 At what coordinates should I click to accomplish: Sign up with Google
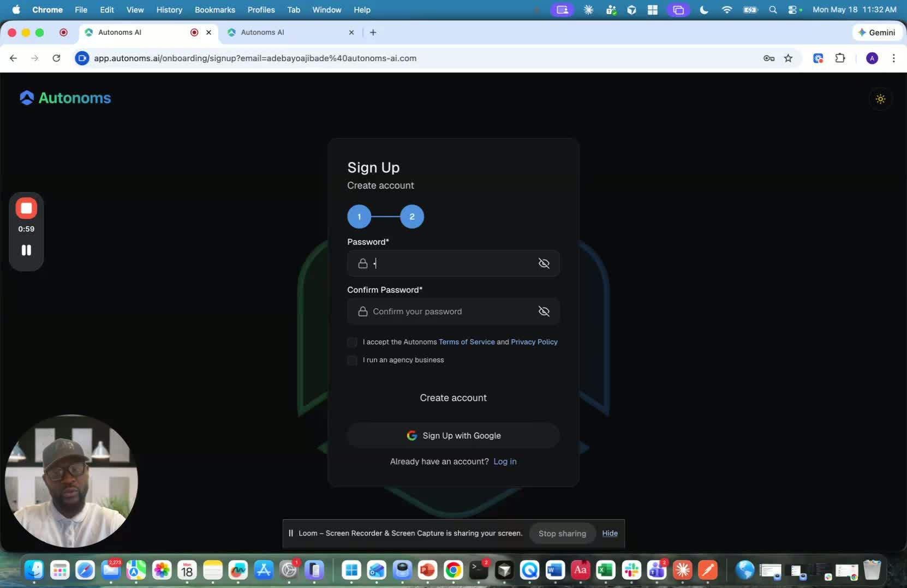pyautogui.click(x=453, y=435)
